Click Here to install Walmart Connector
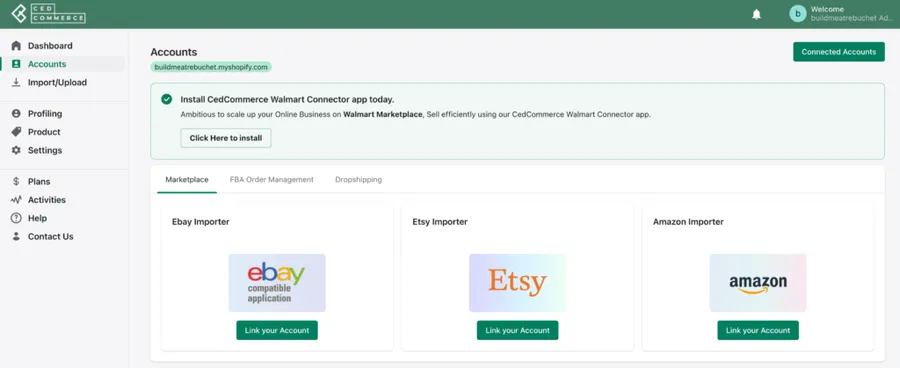900x368 pixels. tap(226, 138)
